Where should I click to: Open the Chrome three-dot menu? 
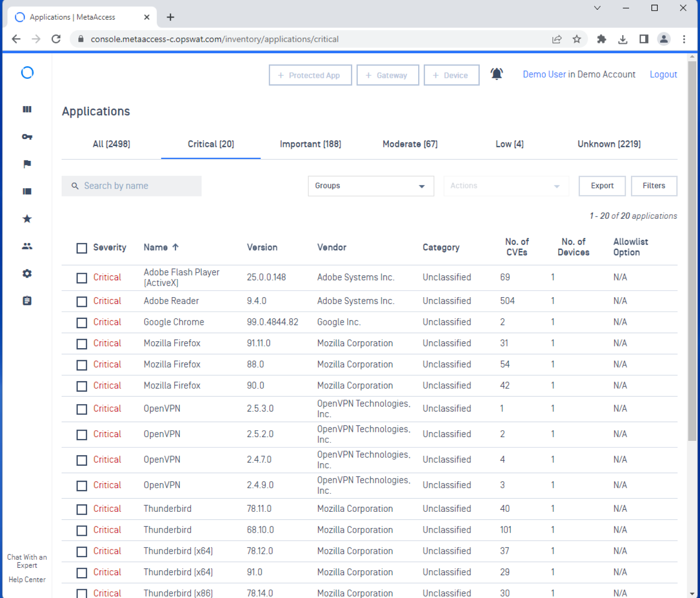click(x=684, y=39)
